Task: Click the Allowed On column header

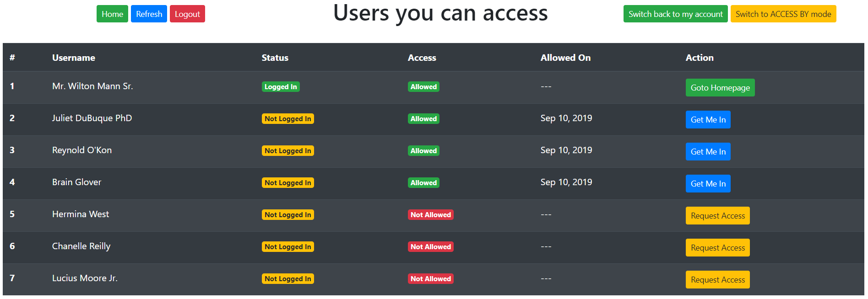Action: [x=565, y=58]
